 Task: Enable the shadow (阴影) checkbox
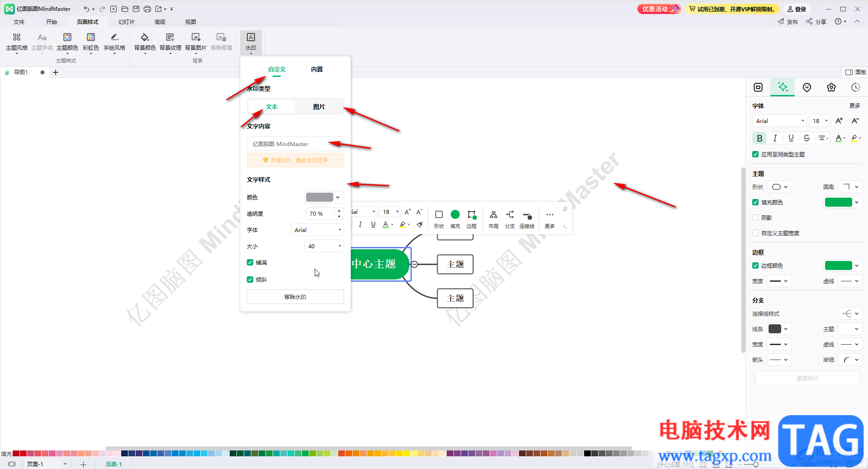755,218
